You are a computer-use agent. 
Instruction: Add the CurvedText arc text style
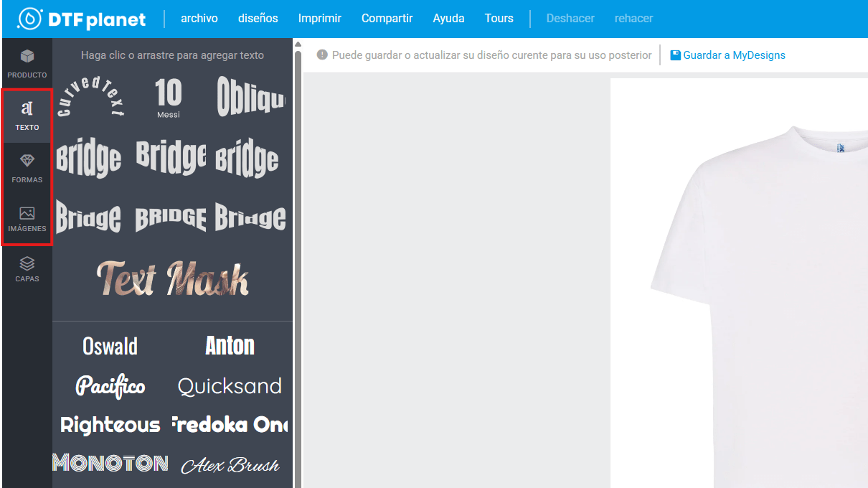pyautogui.click(x=90, y=96)
